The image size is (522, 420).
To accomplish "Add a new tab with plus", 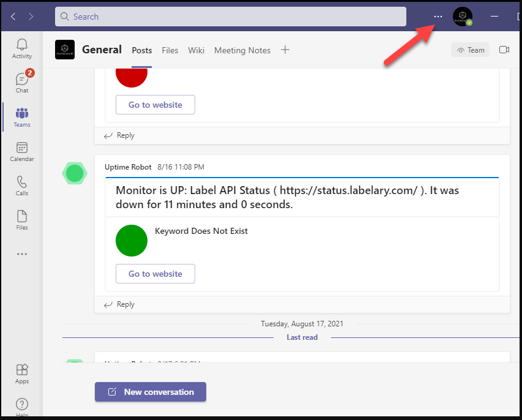I will point(285,50).
